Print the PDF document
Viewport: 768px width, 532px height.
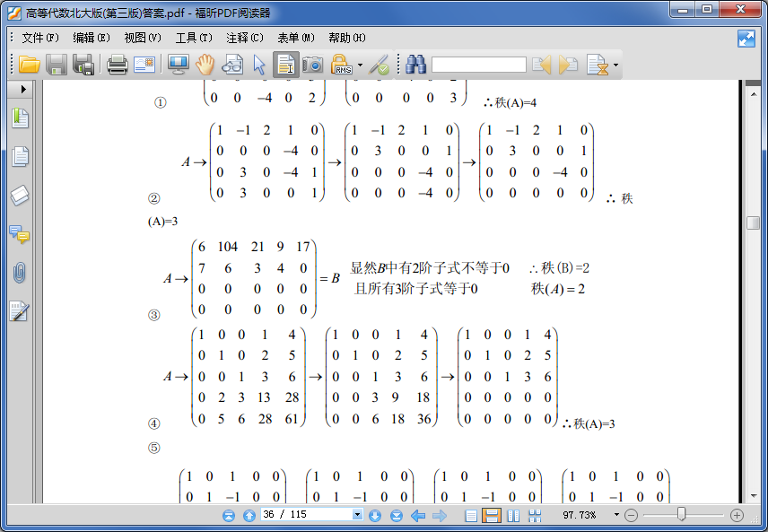118,65
